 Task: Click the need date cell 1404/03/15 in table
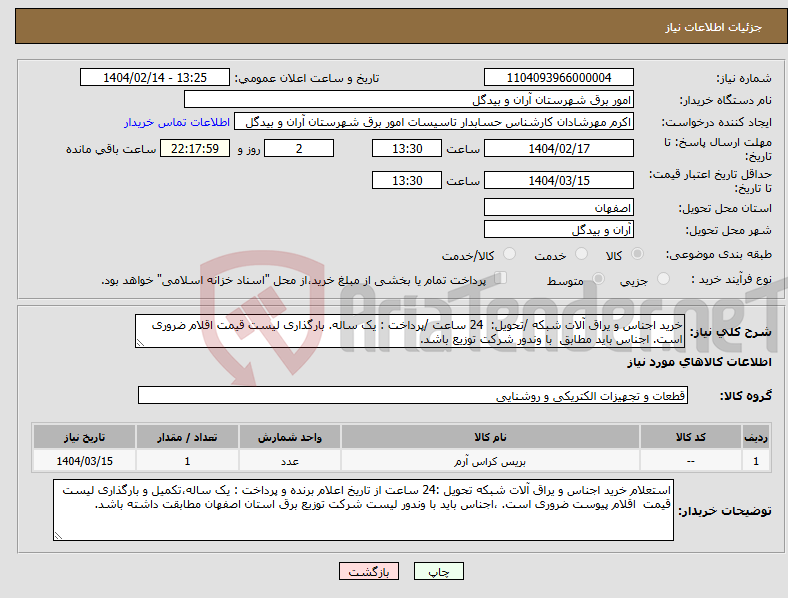click(x=84, y=461)
